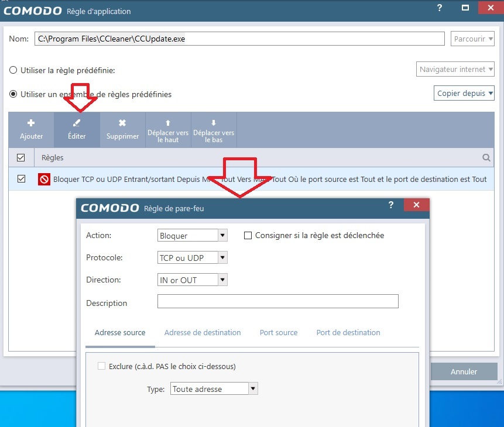Check Exclure (c.à.d. PAS le choix ci-dessous)
The height and width of the screenshot is (427, 504).
pyautogui.click(x=102, y=366)
